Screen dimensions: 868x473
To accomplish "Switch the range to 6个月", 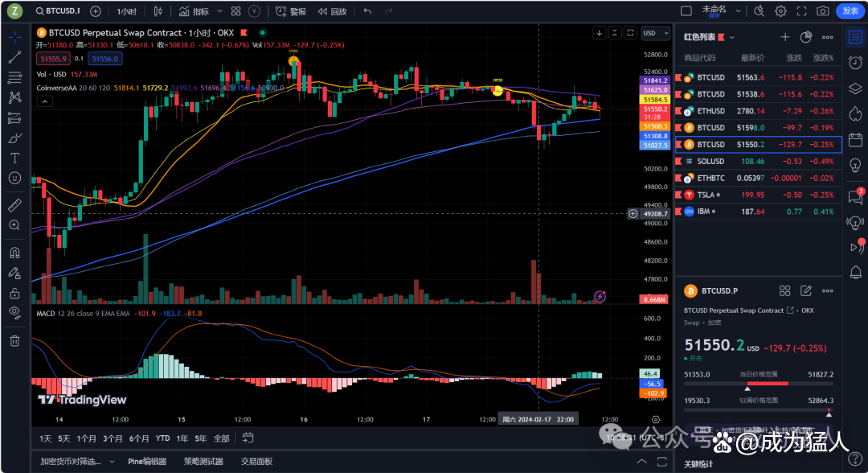I will point(139,438).
